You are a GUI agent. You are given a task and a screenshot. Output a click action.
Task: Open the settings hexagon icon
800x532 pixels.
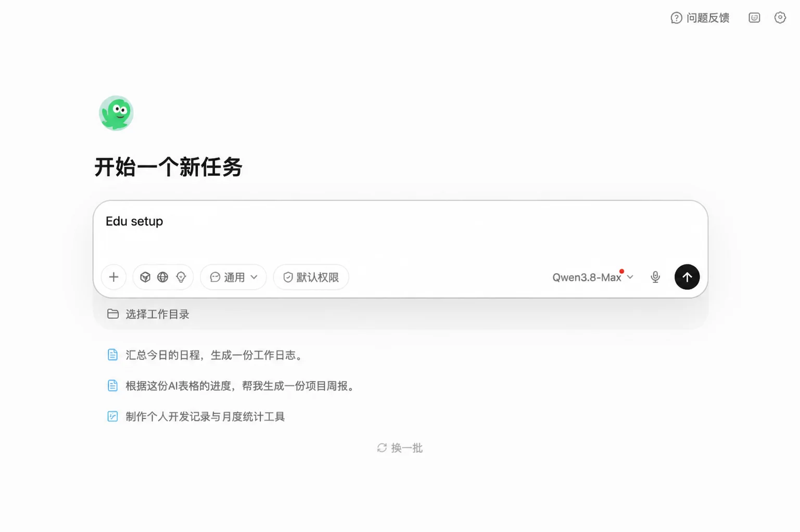coord(780,18)
